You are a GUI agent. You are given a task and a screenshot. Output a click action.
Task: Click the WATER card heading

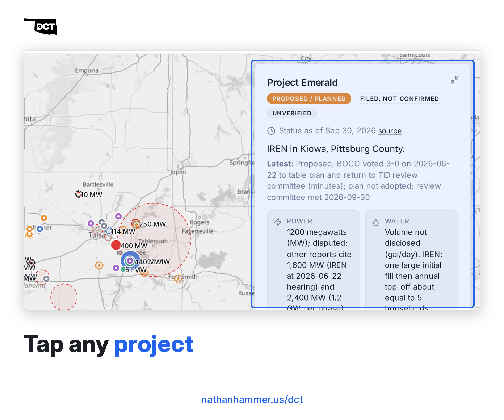pos(397,221)
